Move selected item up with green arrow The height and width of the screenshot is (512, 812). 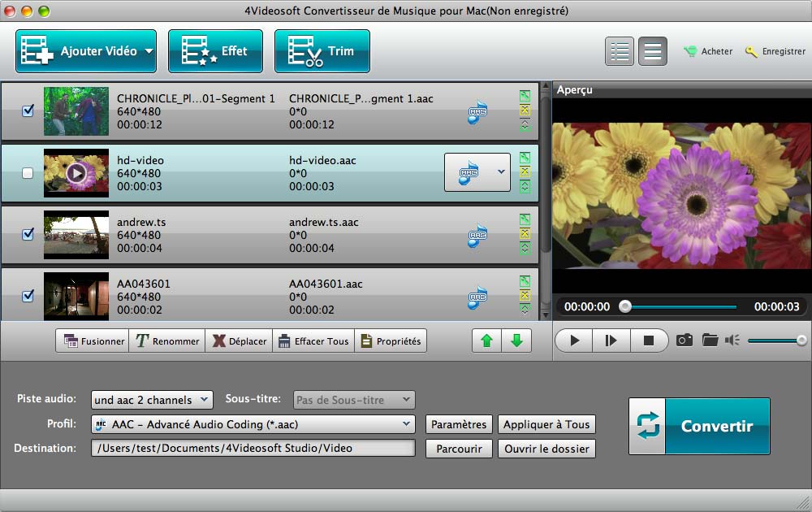point(487,341)
